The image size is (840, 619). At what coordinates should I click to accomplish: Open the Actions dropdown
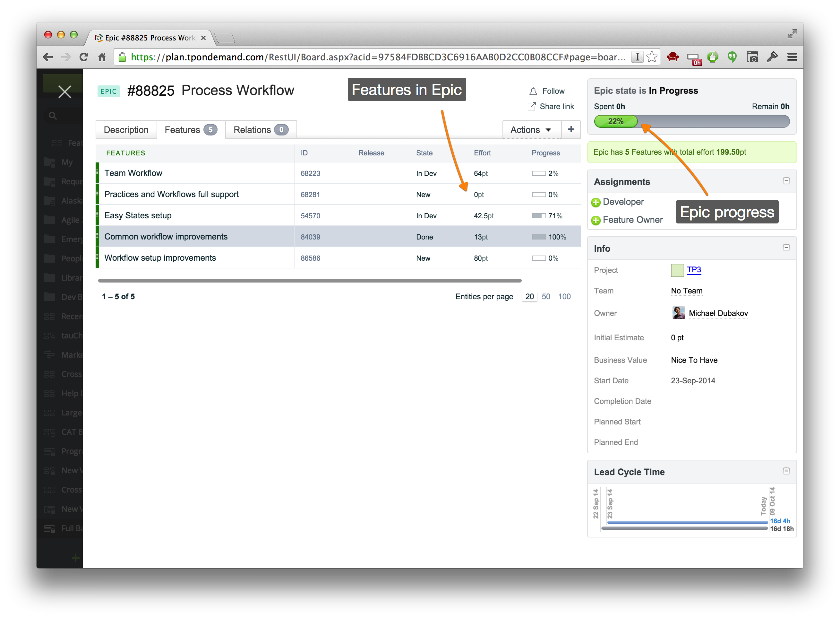pyautogui.click(x=531, y=130)
